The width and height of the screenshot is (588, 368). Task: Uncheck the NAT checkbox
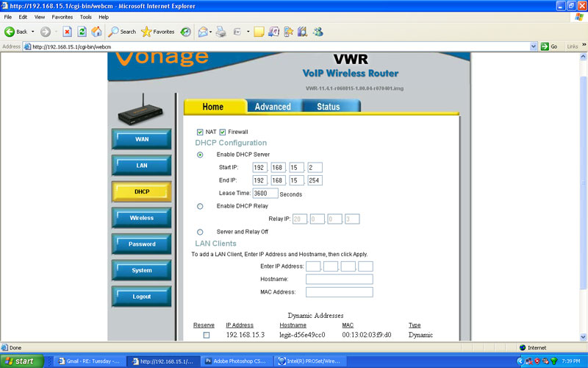pos(200,132)
